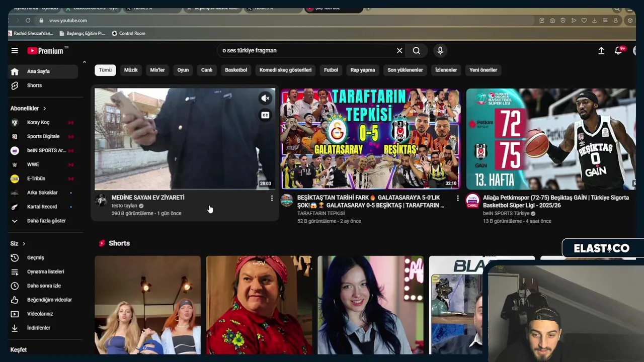The height and width of the screenshot is (362, 644).
Task: Open Arka Sokaklar subscription channel
Action: tap(43, 193)
